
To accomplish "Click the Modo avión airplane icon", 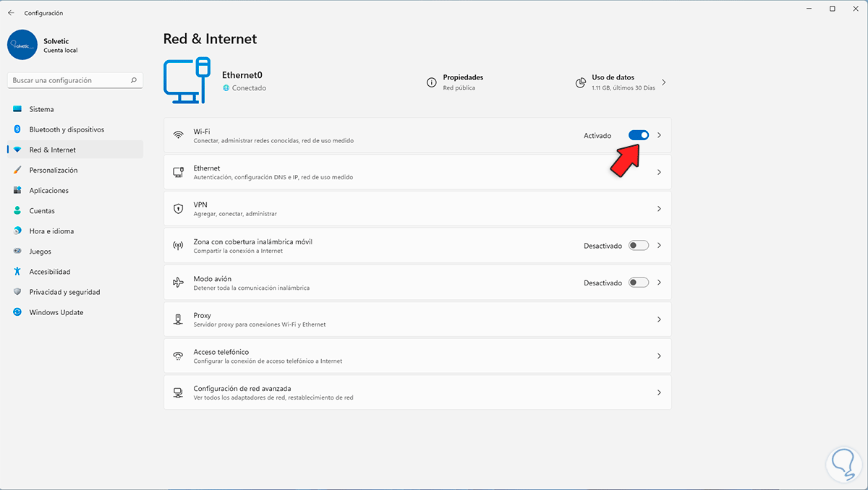I will pos(178,283).
